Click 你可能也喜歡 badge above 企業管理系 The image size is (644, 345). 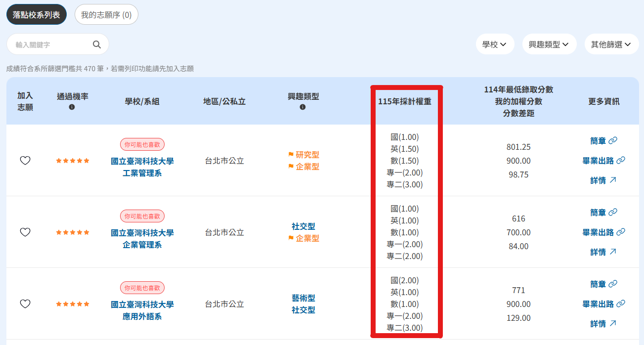point(142,216)
